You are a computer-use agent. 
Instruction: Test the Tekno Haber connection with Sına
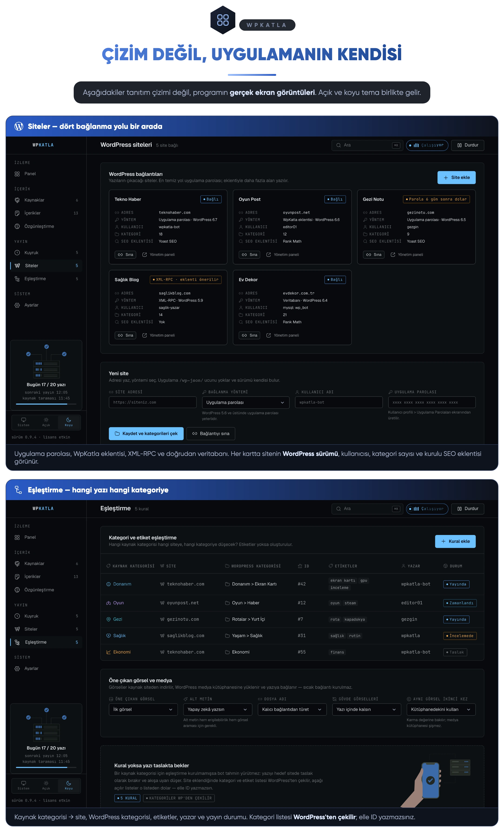tap(126, 255)
